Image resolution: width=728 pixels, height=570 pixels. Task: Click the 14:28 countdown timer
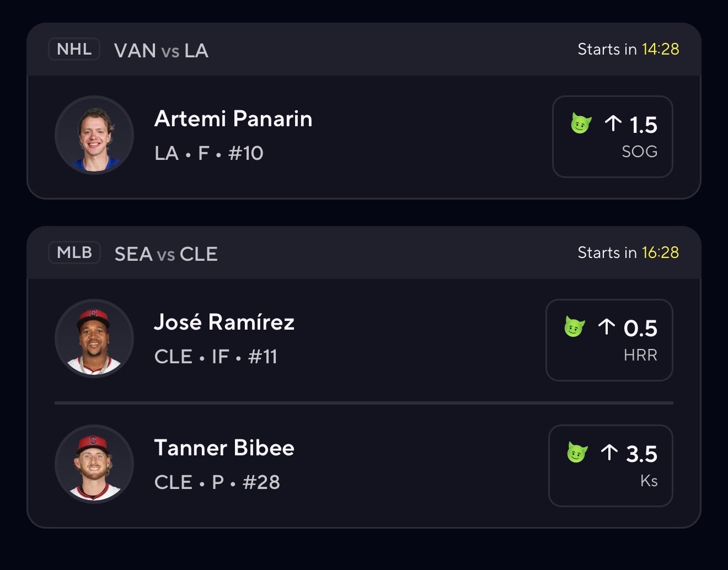pos(660,49)
